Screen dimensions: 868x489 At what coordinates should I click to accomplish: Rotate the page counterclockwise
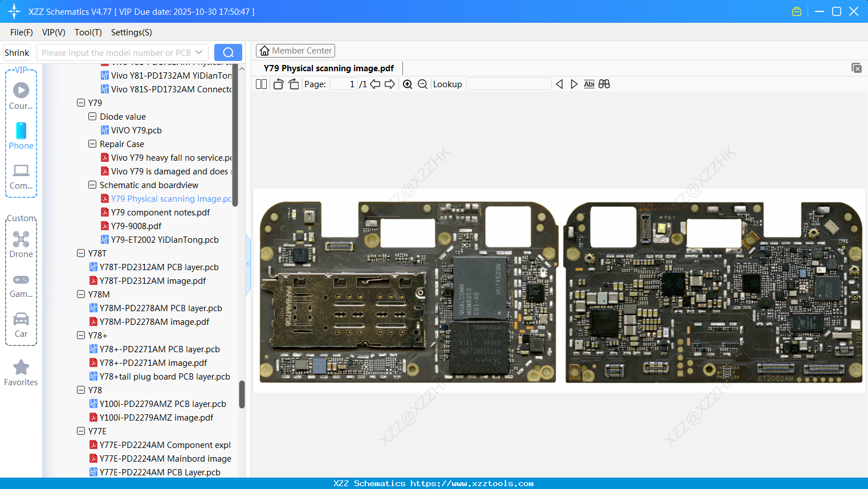[278, 84]
